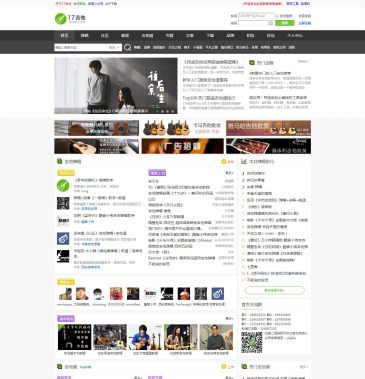Open video thumbnail of long-haired woman playing guitar
The height and width of the screenshot is (379, 365).
(181, 337)
